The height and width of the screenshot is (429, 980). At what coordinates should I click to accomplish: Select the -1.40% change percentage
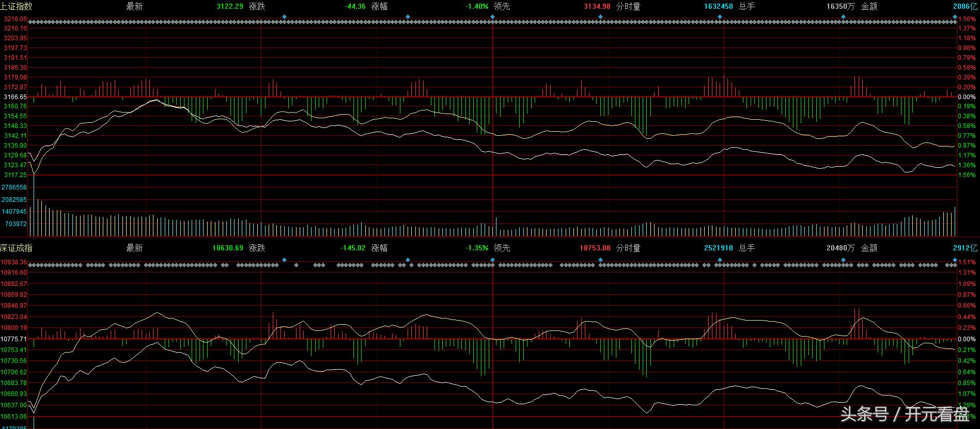coord(477,7)
